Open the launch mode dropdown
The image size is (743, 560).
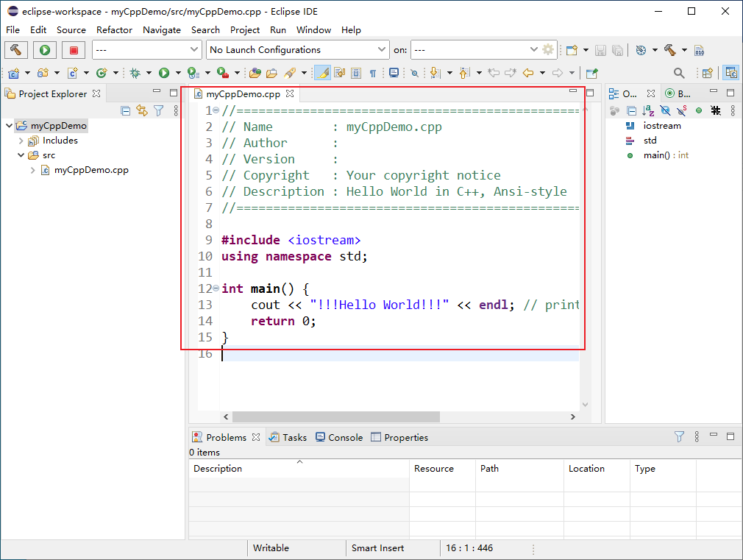[146, 50]
